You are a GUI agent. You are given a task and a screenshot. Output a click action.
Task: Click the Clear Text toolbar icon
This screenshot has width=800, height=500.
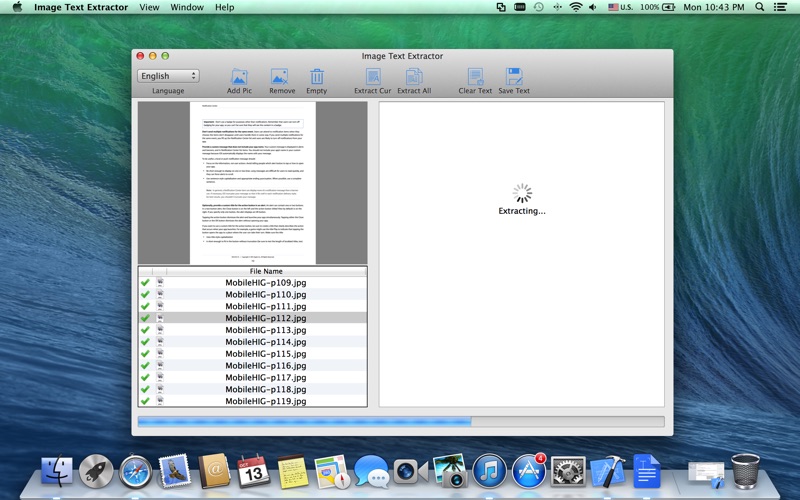tap(475, 77)
